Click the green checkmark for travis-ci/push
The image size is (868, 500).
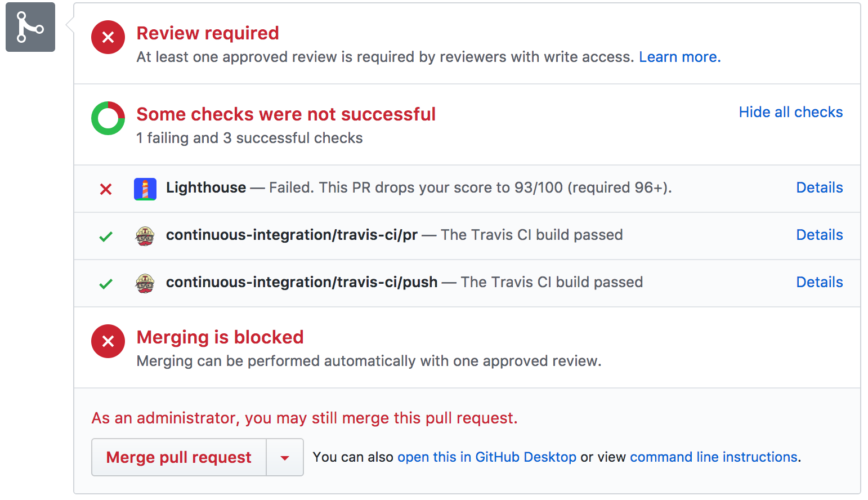(x=105, y=284)
